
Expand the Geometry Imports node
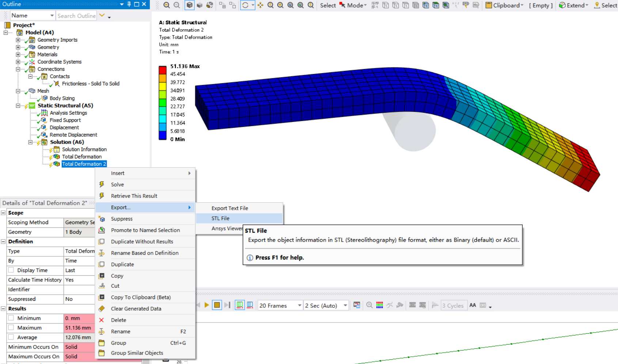[x=18, y=40]
